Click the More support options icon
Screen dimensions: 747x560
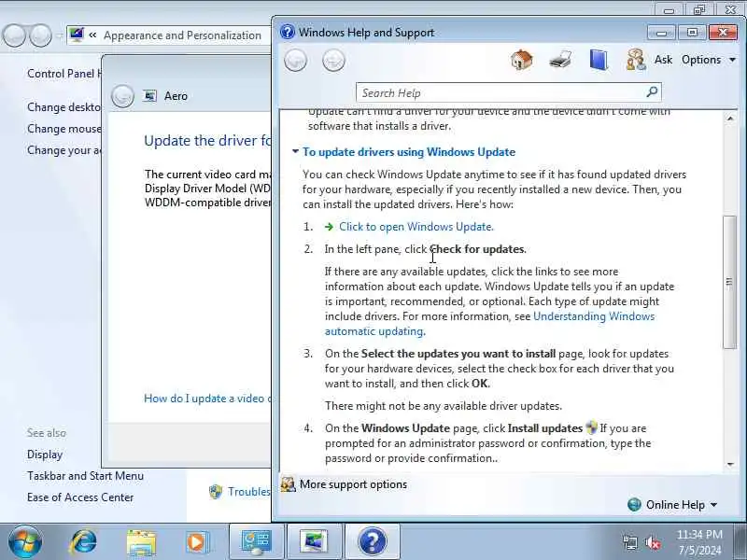click(x=288, y=484)
